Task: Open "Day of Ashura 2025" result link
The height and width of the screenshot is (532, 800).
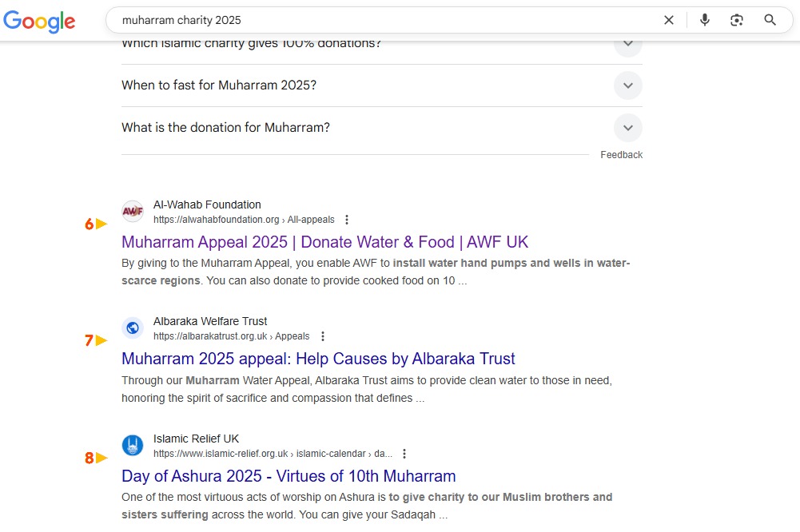Action: point(289,476)
